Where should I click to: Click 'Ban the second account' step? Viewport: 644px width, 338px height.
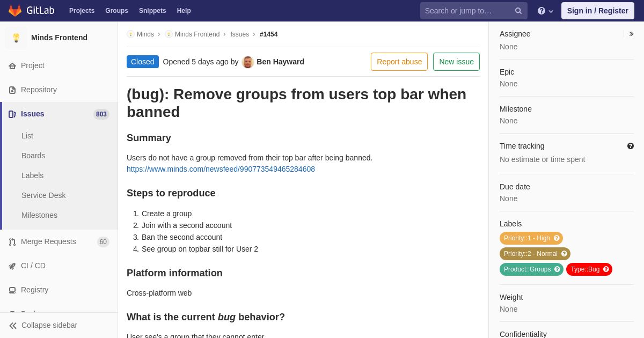[x=182, y=237]
